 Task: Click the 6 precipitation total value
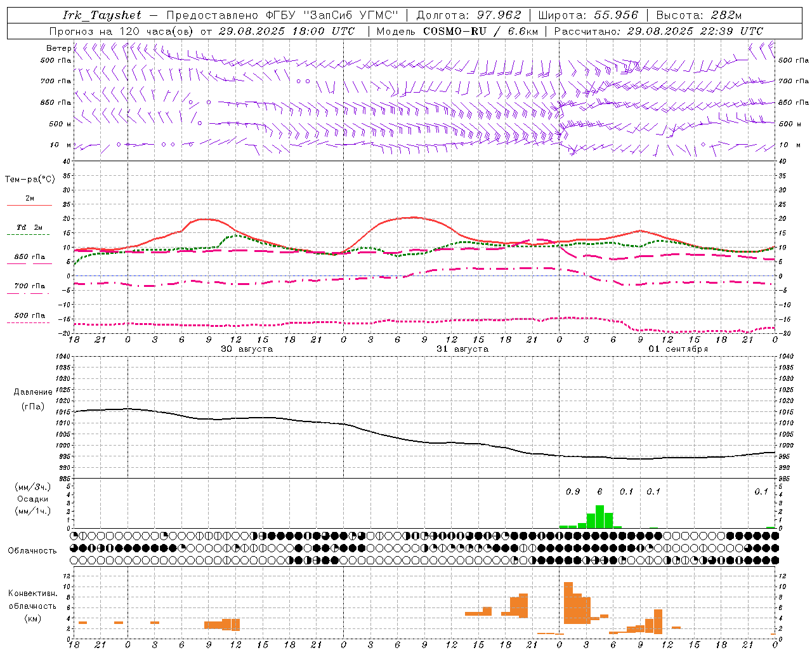pyautogui.click(x=599, y=491)
